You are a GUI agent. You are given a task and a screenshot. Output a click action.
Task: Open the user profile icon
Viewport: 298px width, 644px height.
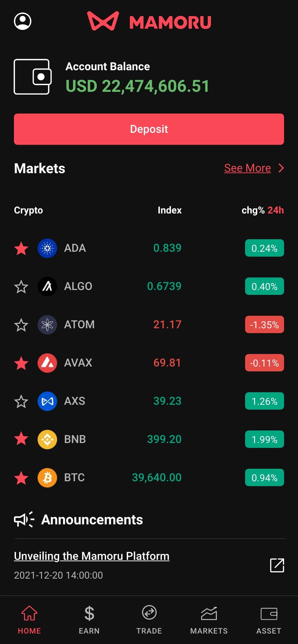click(x=23, y=21)
